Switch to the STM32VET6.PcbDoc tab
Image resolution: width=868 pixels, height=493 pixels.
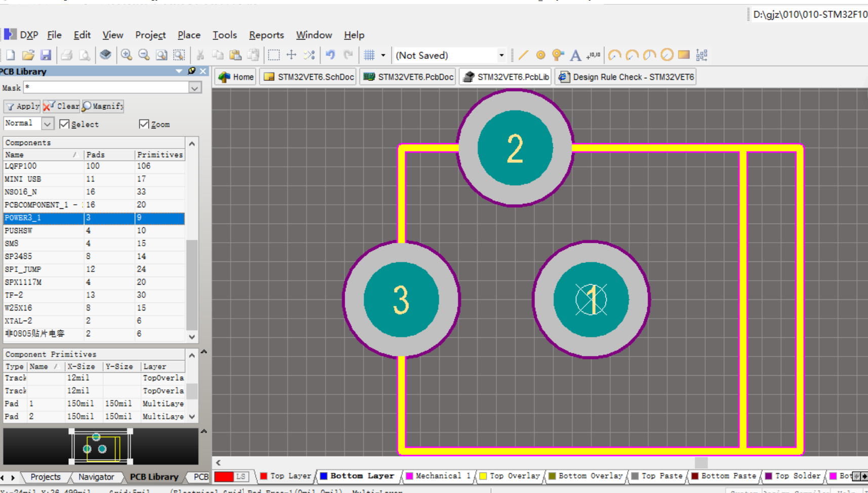click(x=408, y=77)
